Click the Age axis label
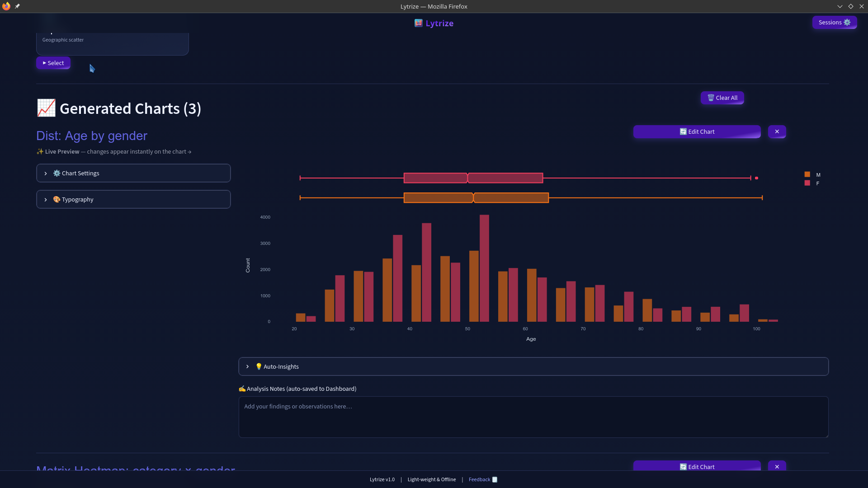 click(531, 339)
